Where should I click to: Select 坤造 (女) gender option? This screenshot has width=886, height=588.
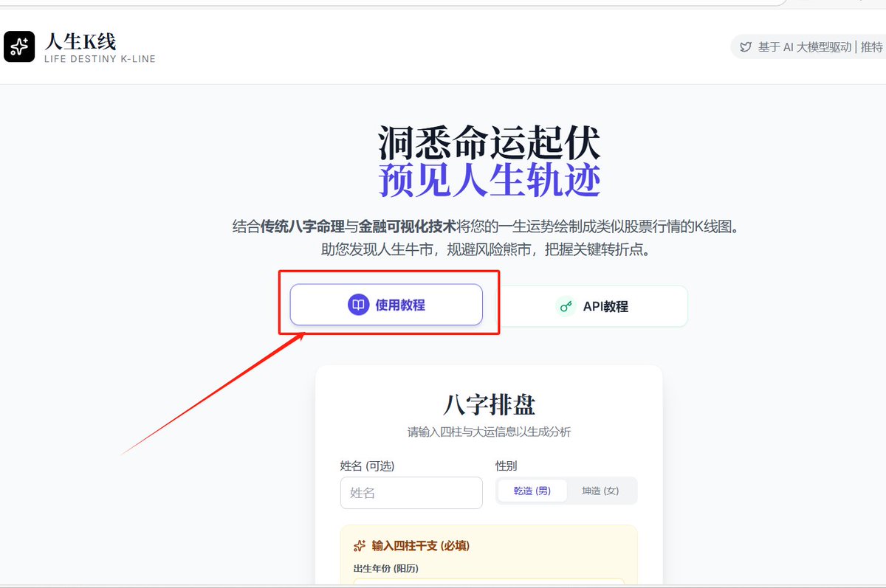[x=600, y=491]
